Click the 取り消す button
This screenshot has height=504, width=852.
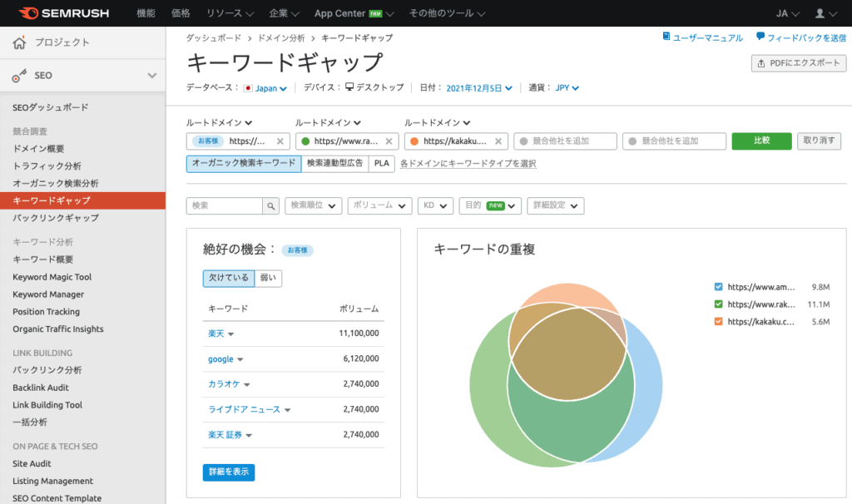[819, 141]
